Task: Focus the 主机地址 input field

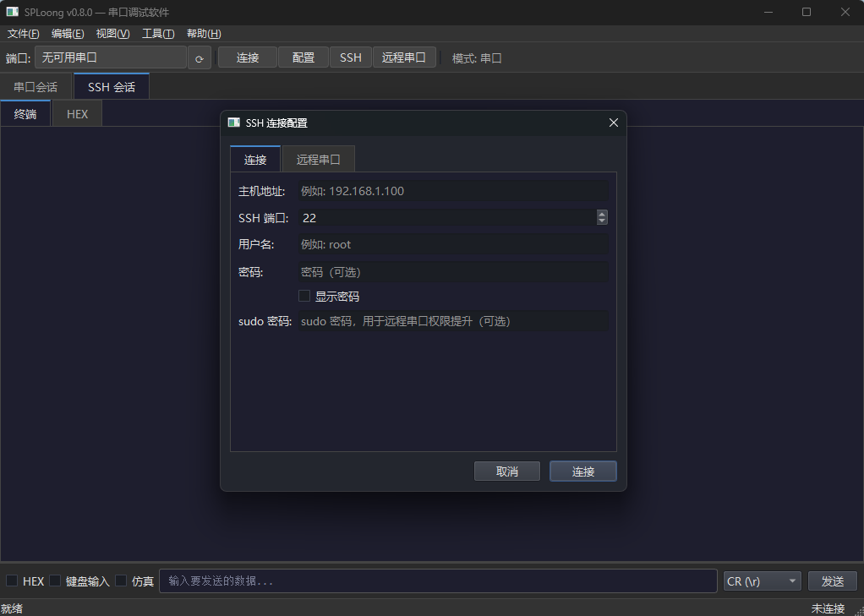Action: (x=453, y=191)
